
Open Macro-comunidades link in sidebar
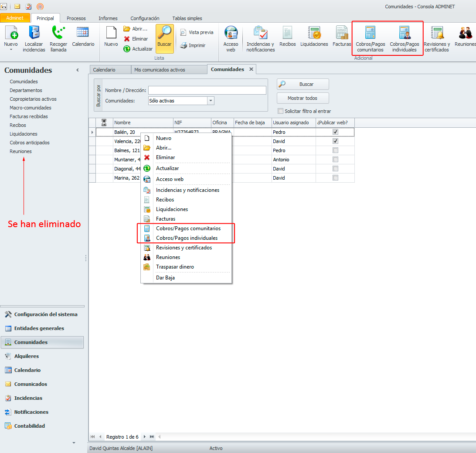31,108
